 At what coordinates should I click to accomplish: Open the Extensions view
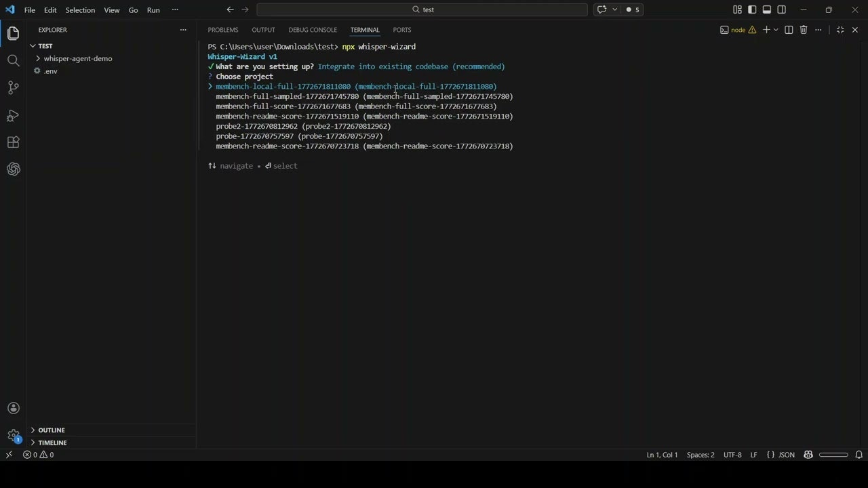pyautogui.click(x=13, y=142)
